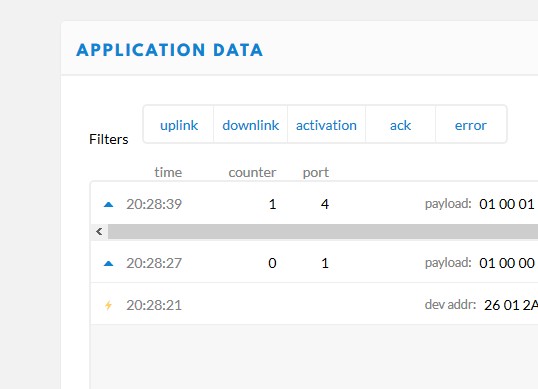The height and width of the screenshot is (389, 538).
Task: Click the counter column header
Action: click(252, 172)
